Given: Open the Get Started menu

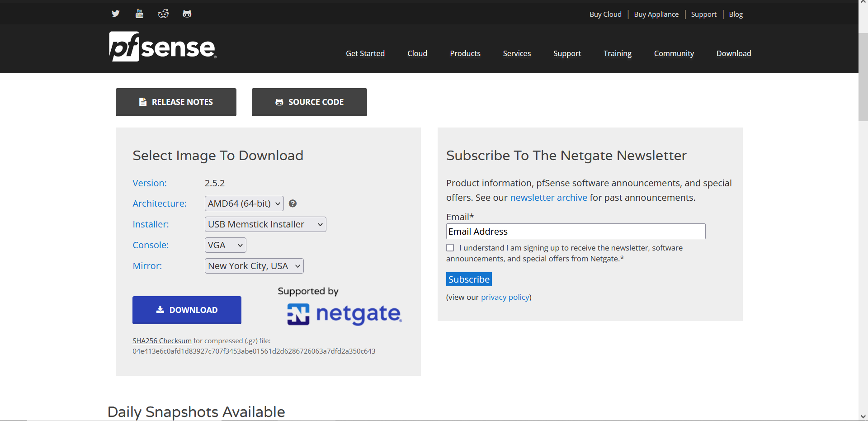Looking at the screenshot, I should coord(365,53).
